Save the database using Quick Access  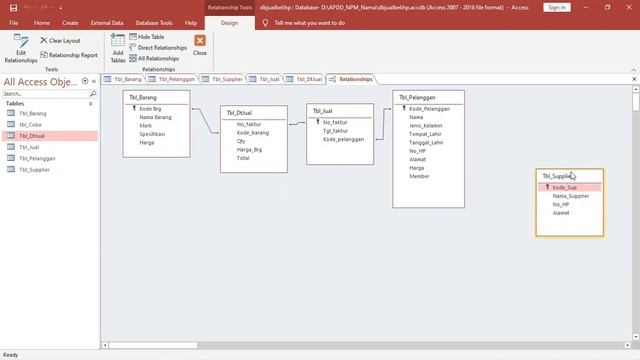click(13, 8)
